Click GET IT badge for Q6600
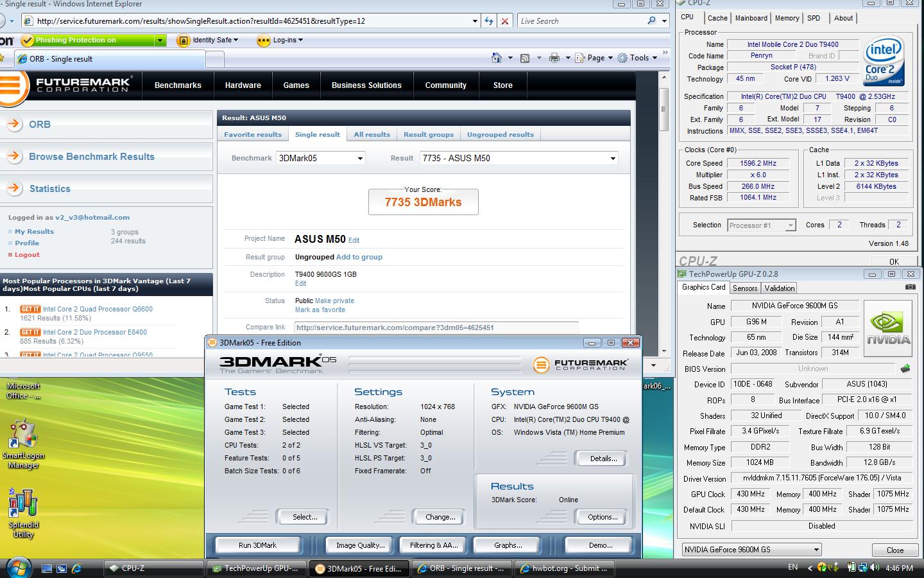This screenshot has width=924, height=578. pos(30,309)
